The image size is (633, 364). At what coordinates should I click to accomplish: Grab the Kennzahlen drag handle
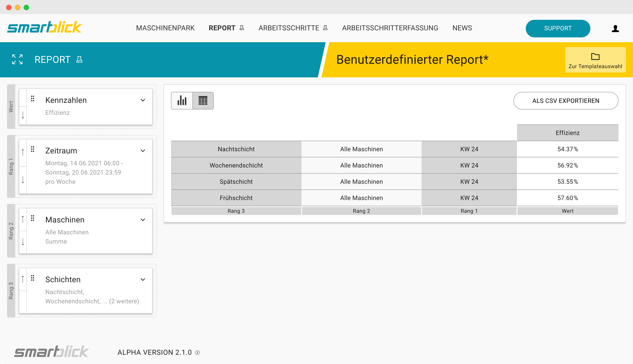coord(33,99)
